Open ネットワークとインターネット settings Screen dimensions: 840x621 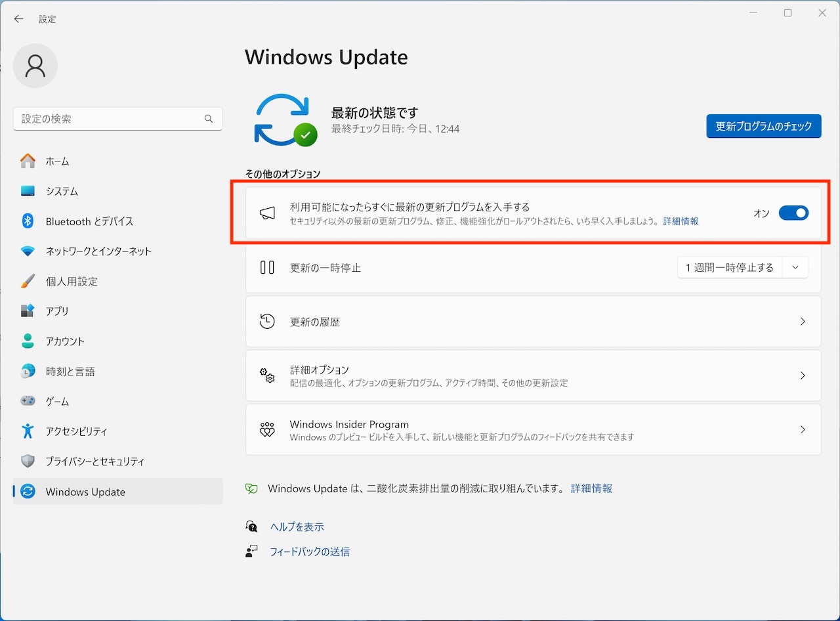point(118,251)
